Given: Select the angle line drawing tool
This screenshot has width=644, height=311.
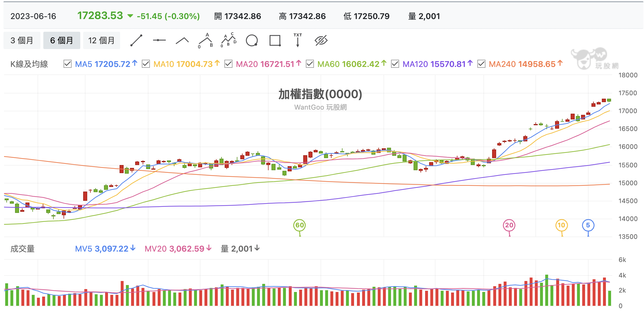Looking at the screenshot, I should click(x=182, y=41).
